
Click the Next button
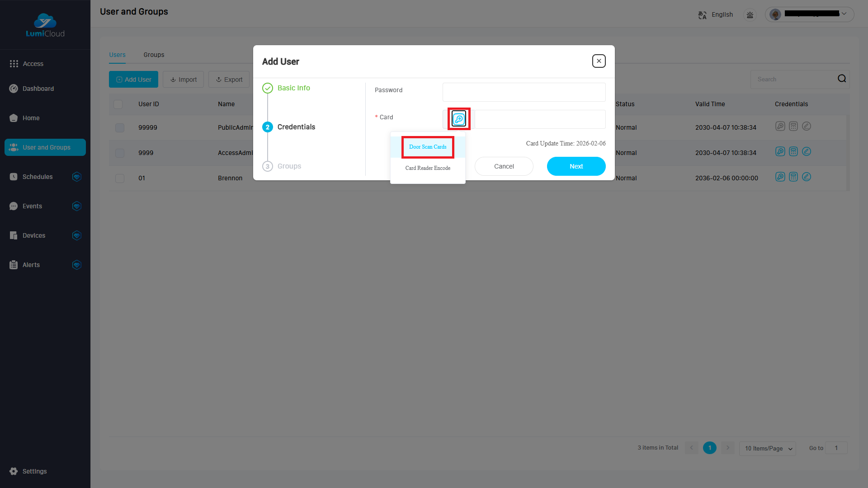tap(576, 166)
